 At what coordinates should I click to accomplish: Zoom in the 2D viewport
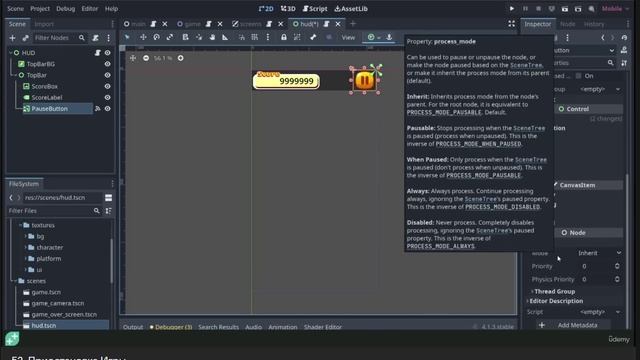pos(180,58)
